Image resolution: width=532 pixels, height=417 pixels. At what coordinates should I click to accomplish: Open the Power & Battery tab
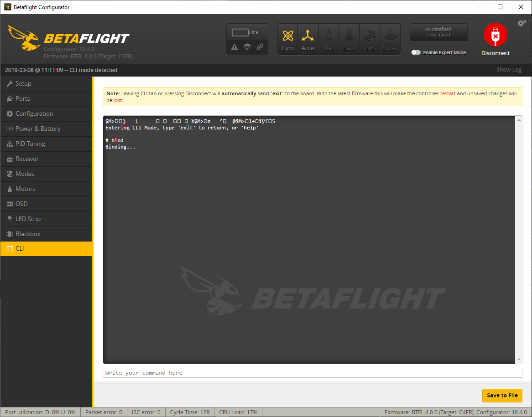46,129
